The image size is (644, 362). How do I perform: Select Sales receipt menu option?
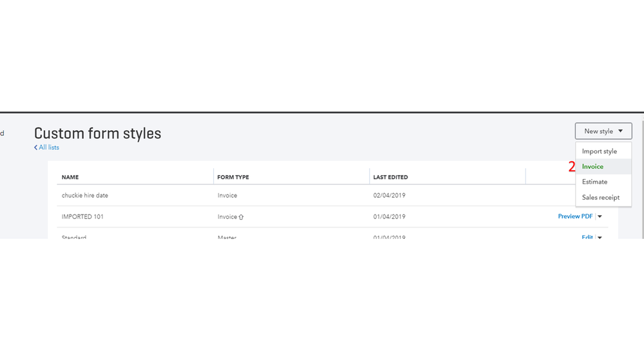(600, 198)
